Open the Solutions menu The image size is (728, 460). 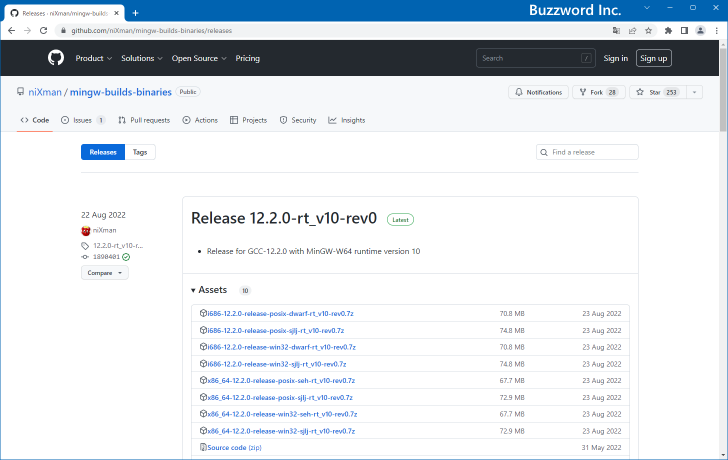pos(142,58)
